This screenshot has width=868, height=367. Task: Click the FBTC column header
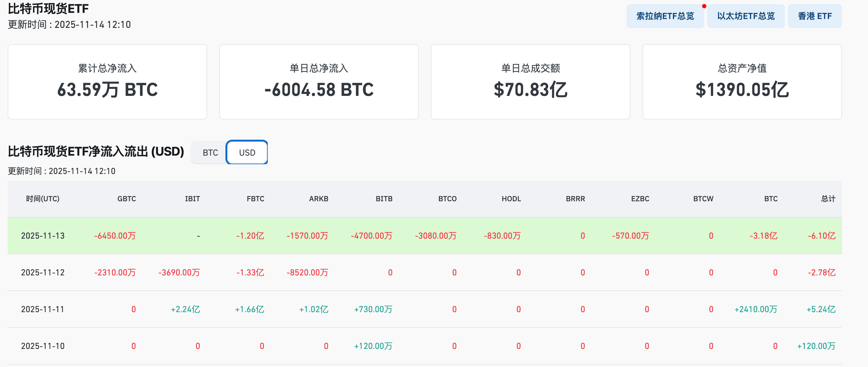pos(255,199)
